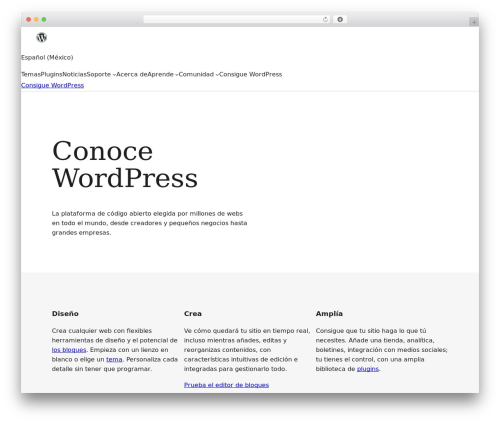
Task: Click the browser reload icon
Action: click(325, 20)
